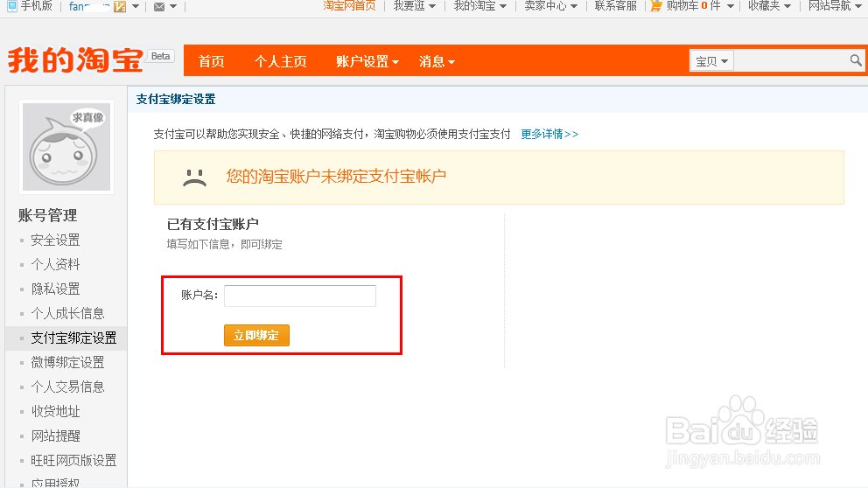The width and height of the screenshot is (868, 488).
Task: Open 隐私设置 in sidebar
Action: (55, 289)
